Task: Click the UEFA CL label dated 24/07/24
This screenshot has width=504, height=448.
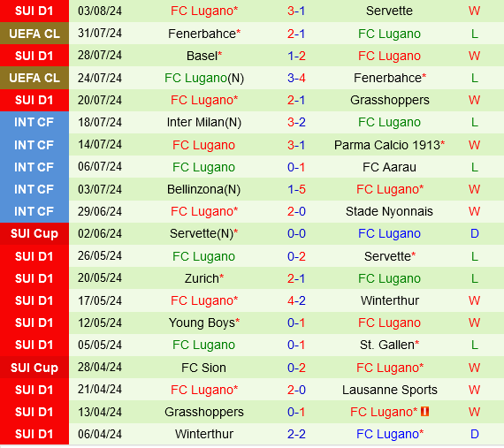Action: pyautogui.click(x=34, y=78)
